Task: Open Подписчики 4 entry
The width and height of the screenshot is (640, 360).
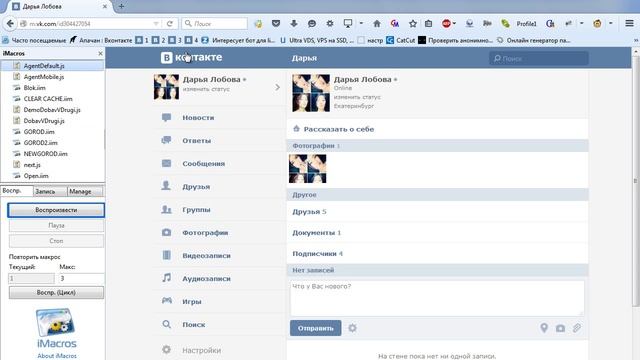Action: pos(437,253)
